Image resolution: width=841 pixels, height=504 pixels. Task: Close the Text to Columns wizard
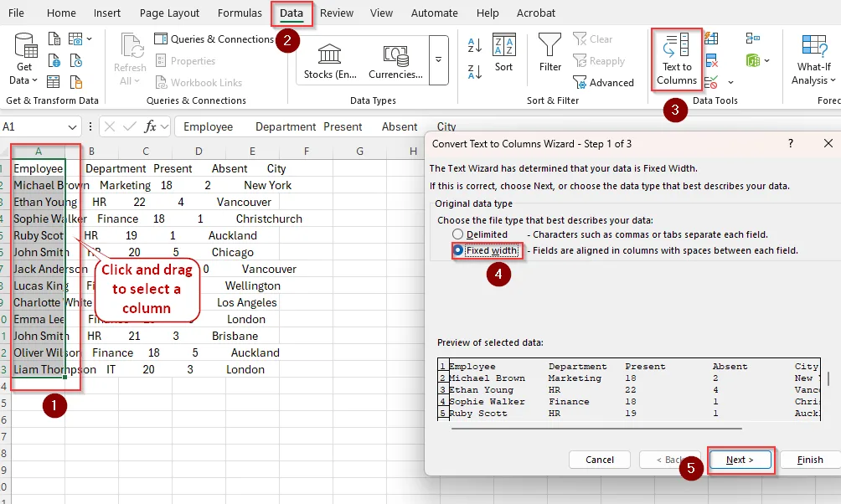[828, 143]
